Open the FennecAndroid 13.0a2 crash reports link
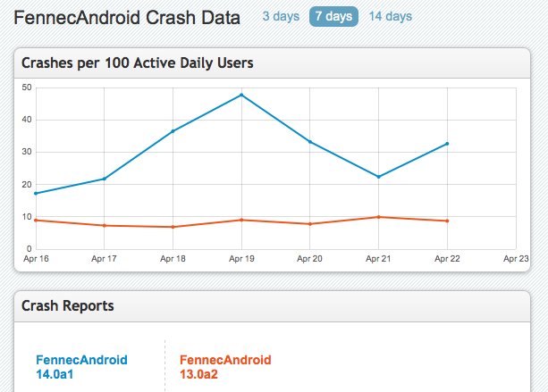The width and height of the screenshot is (548, 392). [225, 367]
